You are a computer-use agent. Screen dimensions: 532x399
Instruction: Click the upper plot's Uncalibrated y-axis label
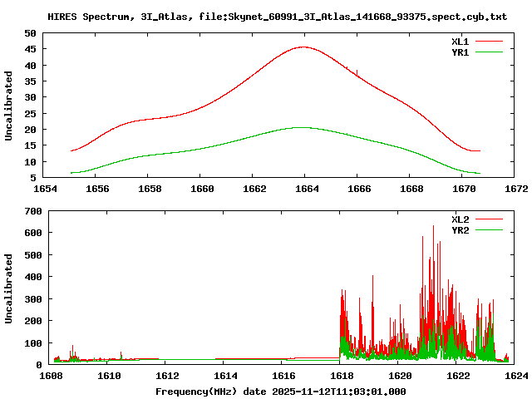tap(9, 106)
